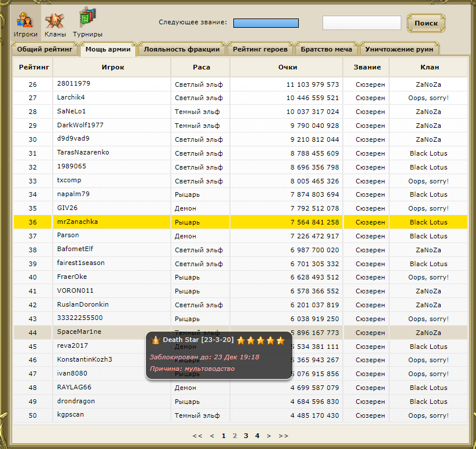Image resolution: width=476 pixels, height=449 pixels.
Task: Open the Рейтинг героев tab
Action: [x=260, y=49]
